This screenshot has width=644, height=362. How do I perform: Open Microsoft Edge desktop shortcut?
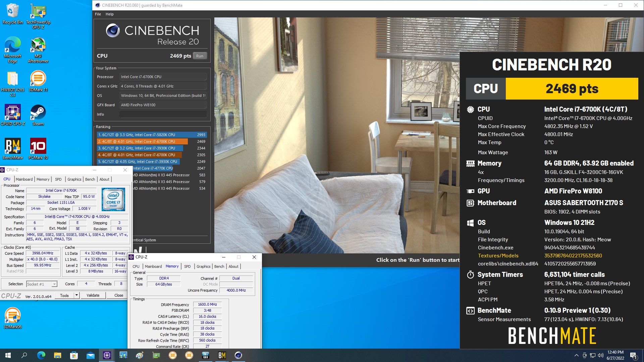[12, 50]
